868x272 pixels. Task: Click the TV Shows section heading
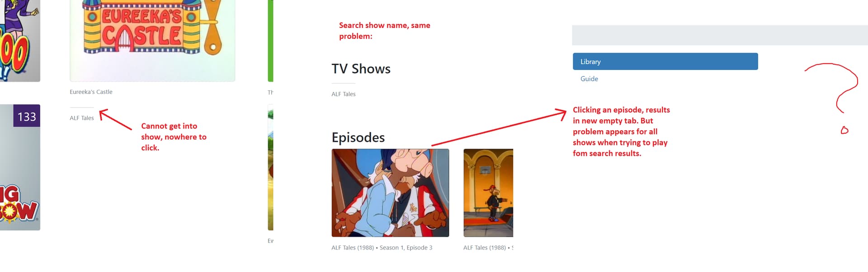pyautogui.click(x=361, y=69)
